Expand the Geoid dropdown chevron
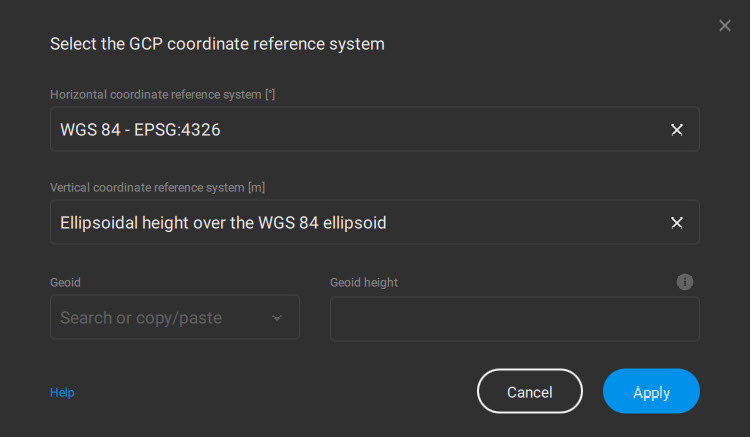 (x=277, y=318)
